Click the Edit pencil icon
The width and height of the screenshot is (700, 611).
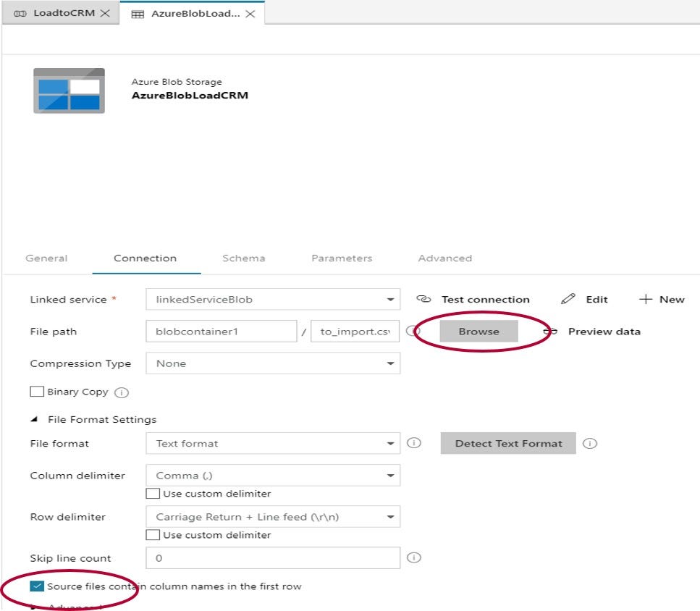(x=568, y=299)
